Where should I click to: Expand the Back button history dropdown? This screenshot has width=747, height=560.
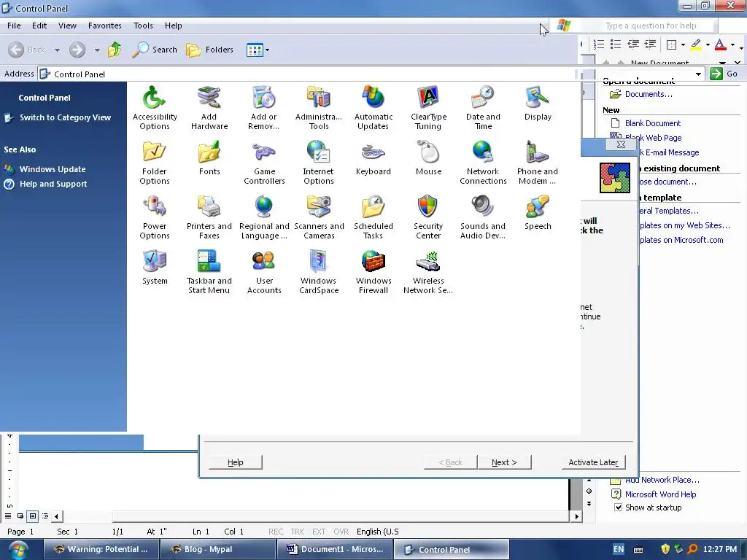57,50
